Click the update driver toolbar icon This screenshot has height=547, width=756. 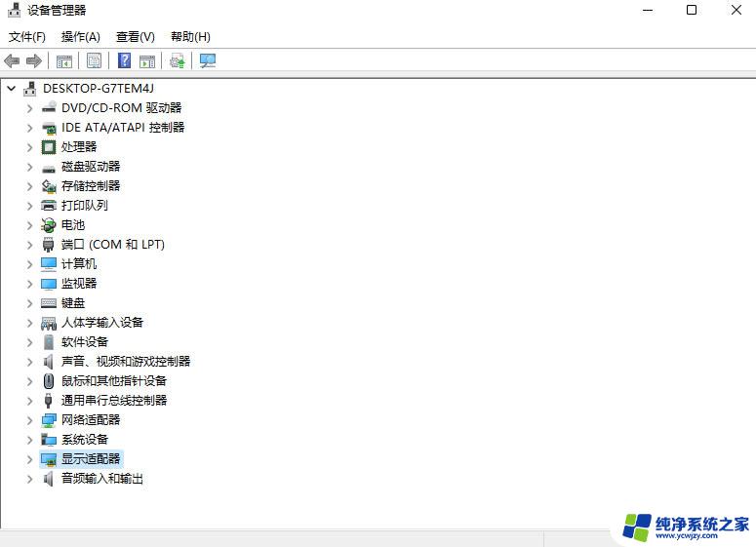tap(177, 60)
